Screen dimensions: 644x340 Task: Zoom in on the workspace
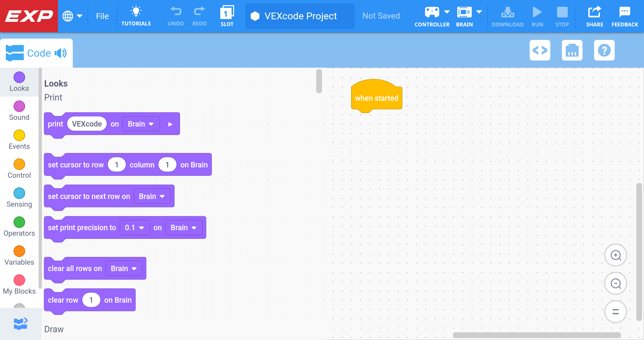click(x=615, y=255)
